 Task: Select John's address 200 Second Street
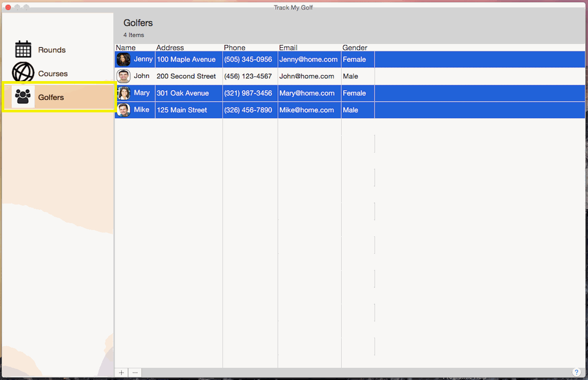click(x=186, y=76)
